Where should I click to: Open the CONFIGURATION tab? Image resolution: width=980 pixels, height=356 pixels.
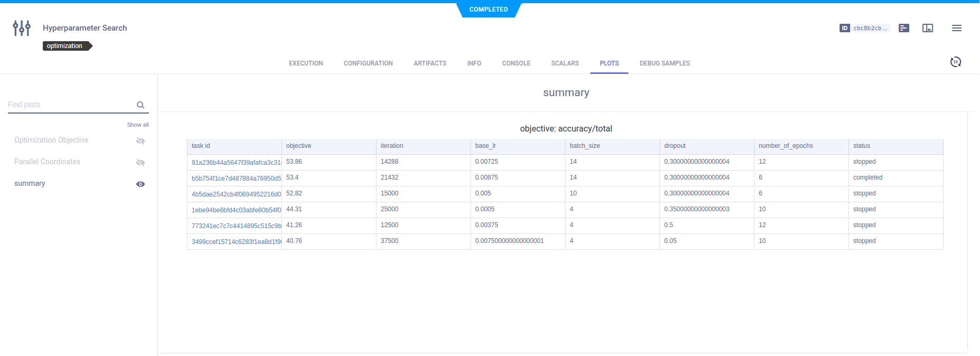tap(368, 63)
